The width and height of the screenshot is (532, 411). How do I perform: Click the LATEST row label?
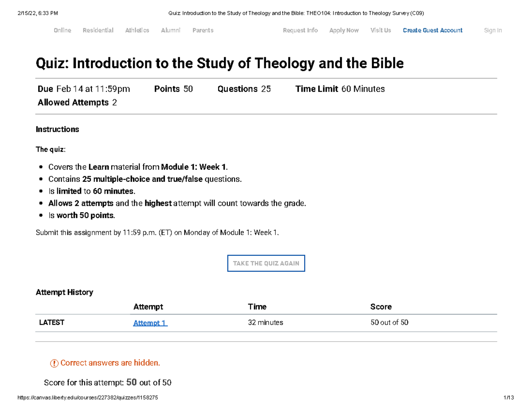tap(51, 323)
